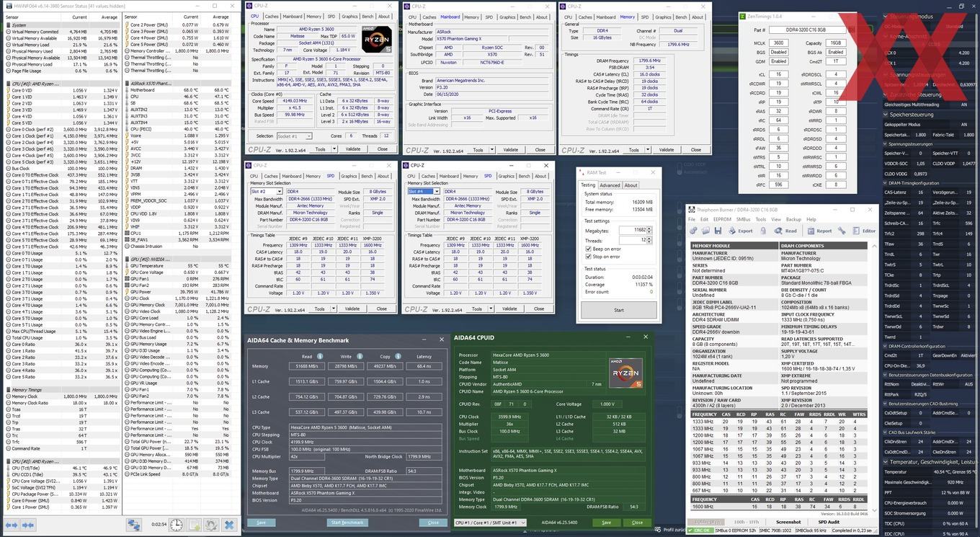Click HWiNFO expand columns arrows icon
Viewport: 980px width, 537px height.
13,525
